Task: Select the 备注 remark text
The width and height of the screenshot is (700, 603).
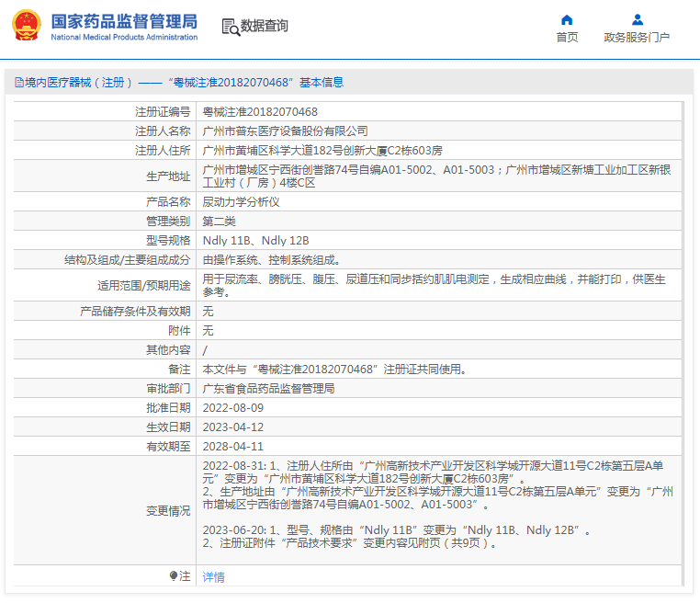Action: point(334,369)
